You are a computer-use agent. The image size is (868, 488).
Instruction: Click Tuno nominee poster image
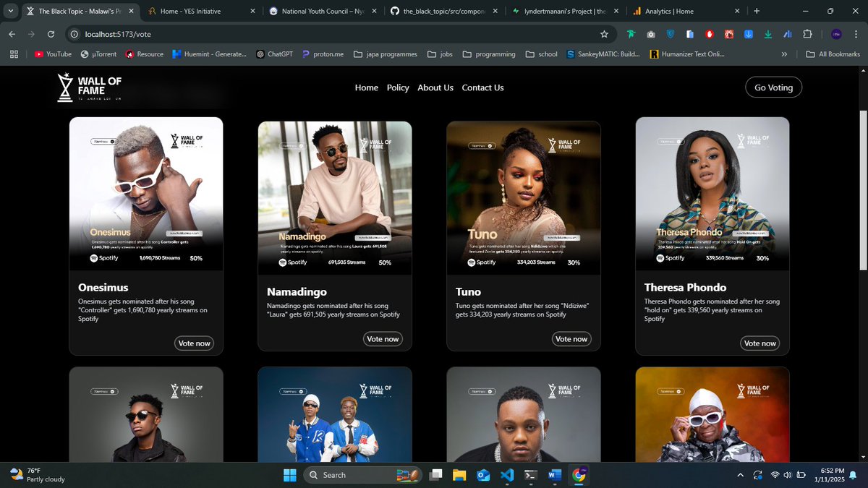pos(524,198)
